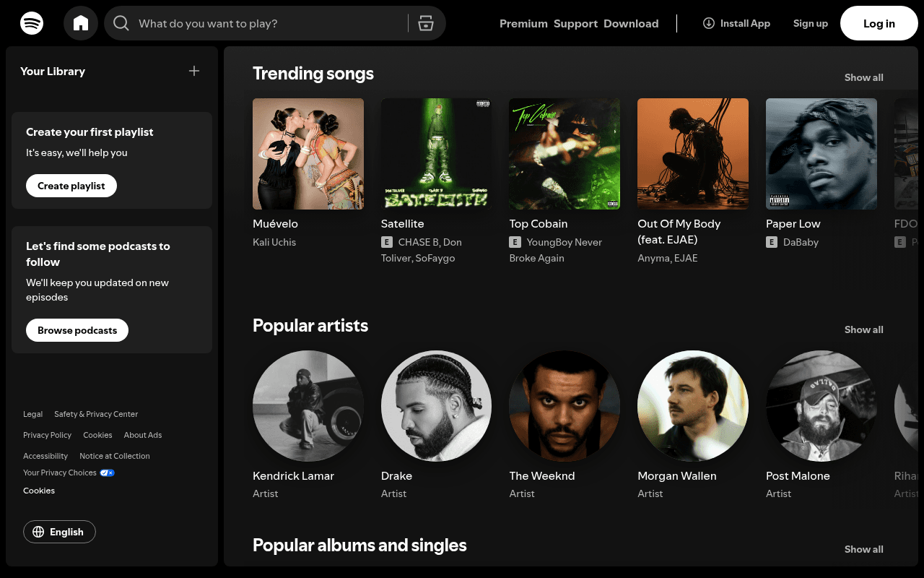Open Browse using the icon beside search bar
Viewport: 924px width, 578px height.
click(x=426, y=23)
